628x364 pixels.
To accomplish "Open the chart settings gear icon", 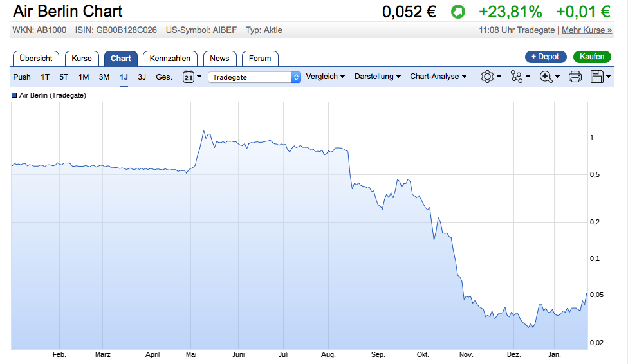I will (487, 77).
